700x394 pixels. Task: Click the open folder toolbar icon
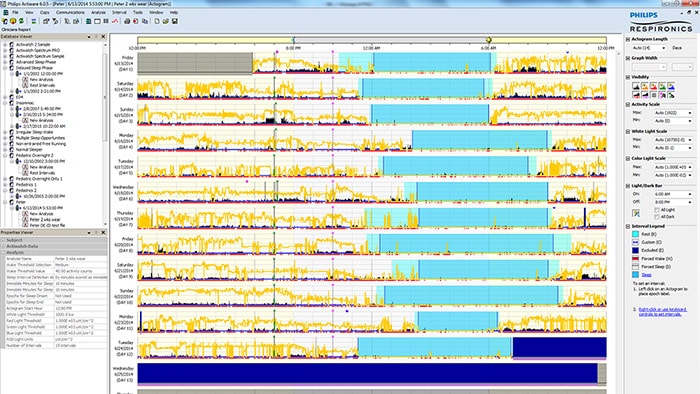click(166, 21)
